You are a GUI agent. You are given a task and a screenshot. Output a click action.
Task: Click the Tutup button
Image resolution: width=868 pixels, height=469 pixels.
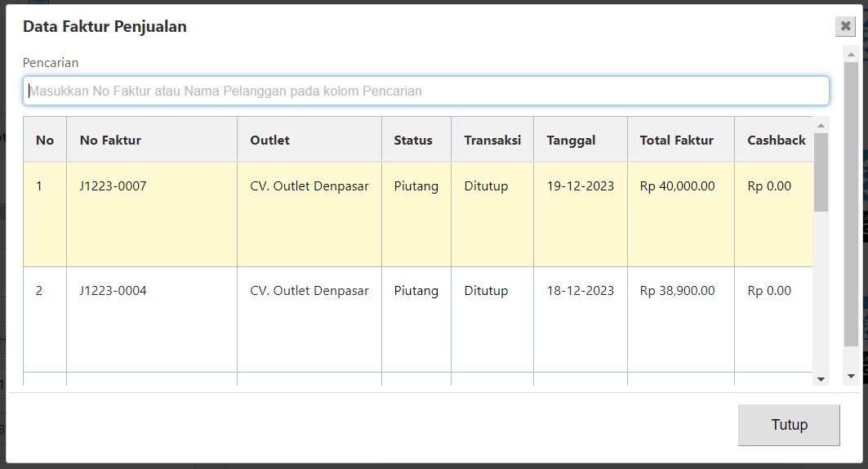[x=788, y=425]
